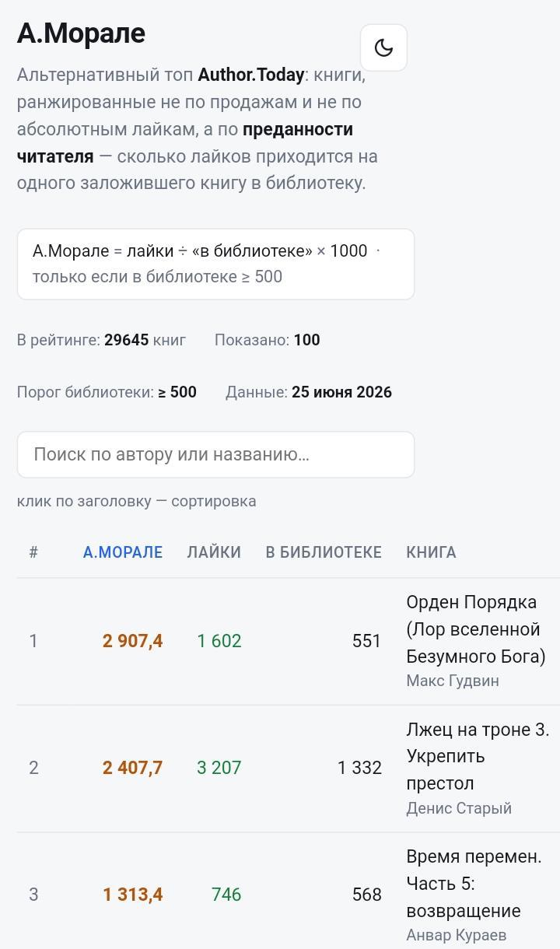The height and width of the screenshot is (949, 560).
Task: Click the Показано: 100 stat
Action: click(x=268, y=340)
